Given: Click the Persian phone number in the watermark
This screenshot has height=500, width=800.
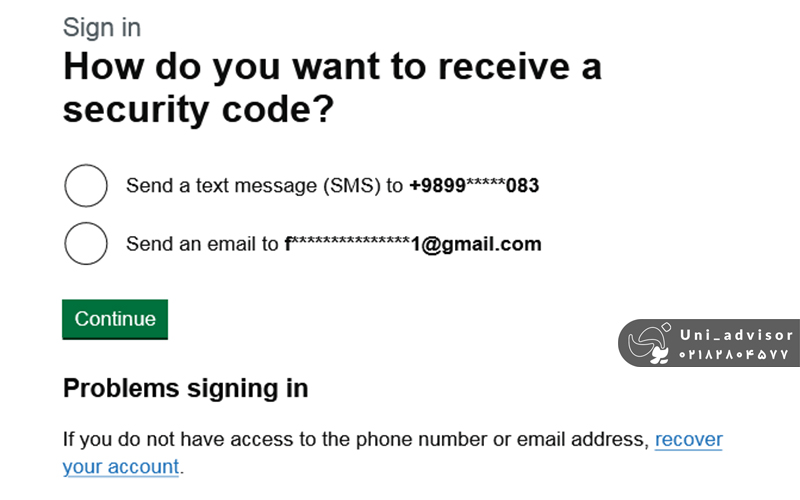Looking at the screenshot, I should 735,355.
